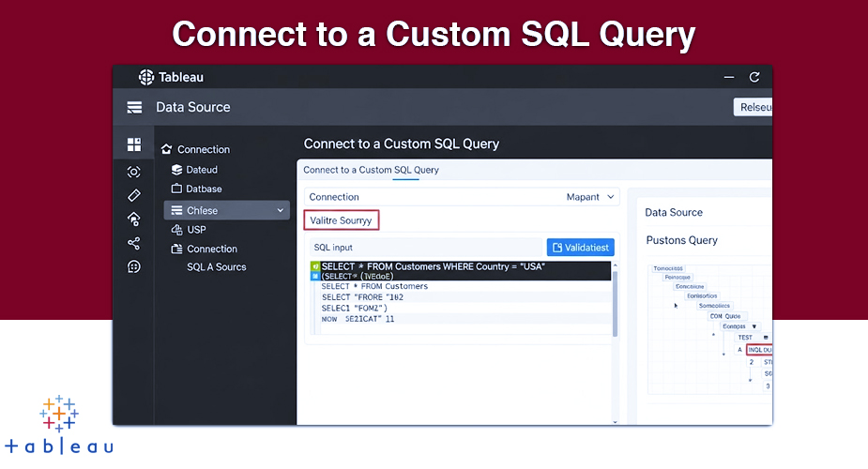Screen dimensions: 868x469
Task: Click the refresh icon in title bar
Action: 754,78
